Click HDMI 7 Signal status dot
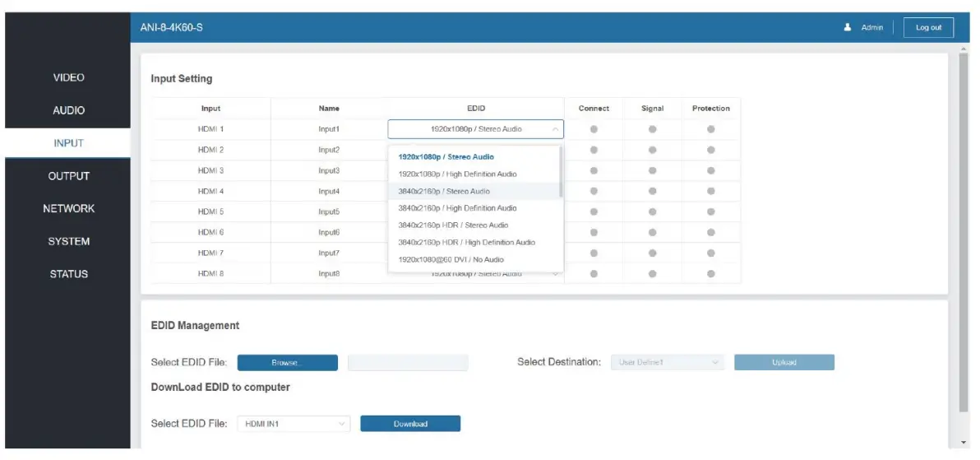Screen dimensions: 980x460 pyautogui.click(x=652, y=253)
